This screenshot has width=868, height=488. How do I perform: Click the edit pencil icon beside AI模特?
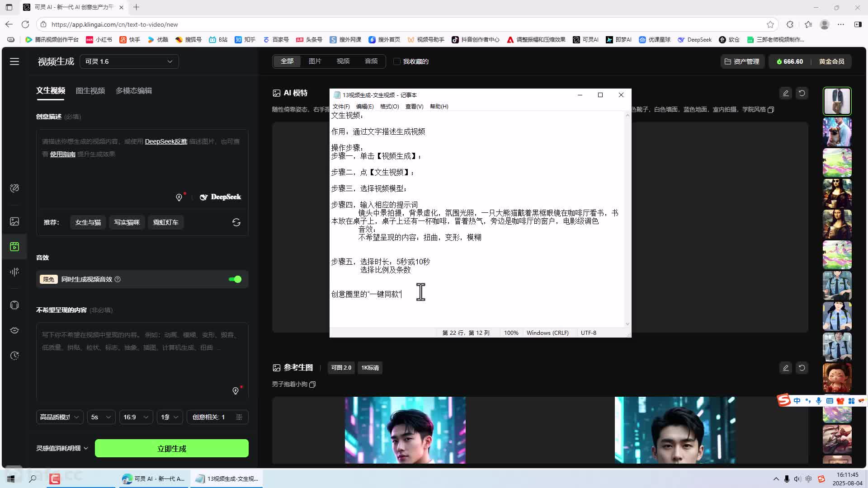point(785,93)
